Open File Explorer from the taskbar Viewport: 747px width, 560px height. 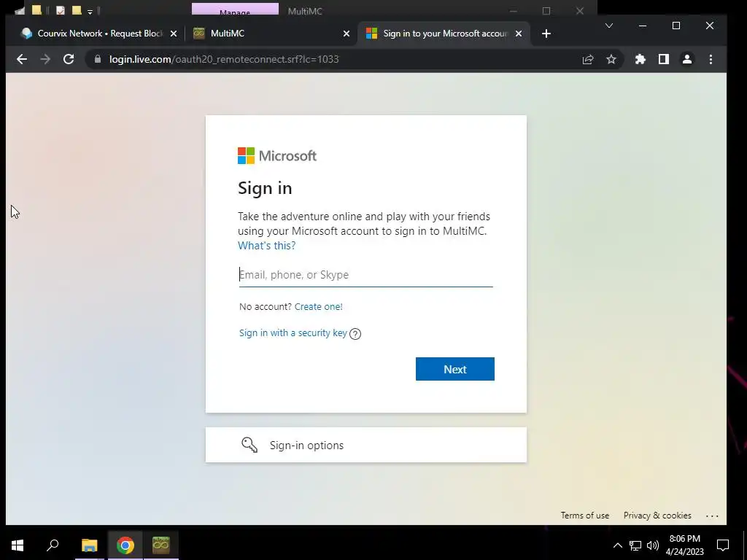pyautogui.click(x=89, y=545)
